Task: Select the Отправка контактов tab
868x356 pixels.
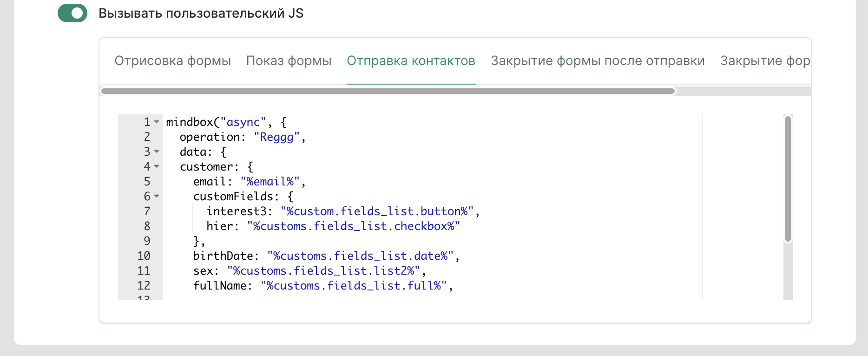Action: click(x=411, y=61)
